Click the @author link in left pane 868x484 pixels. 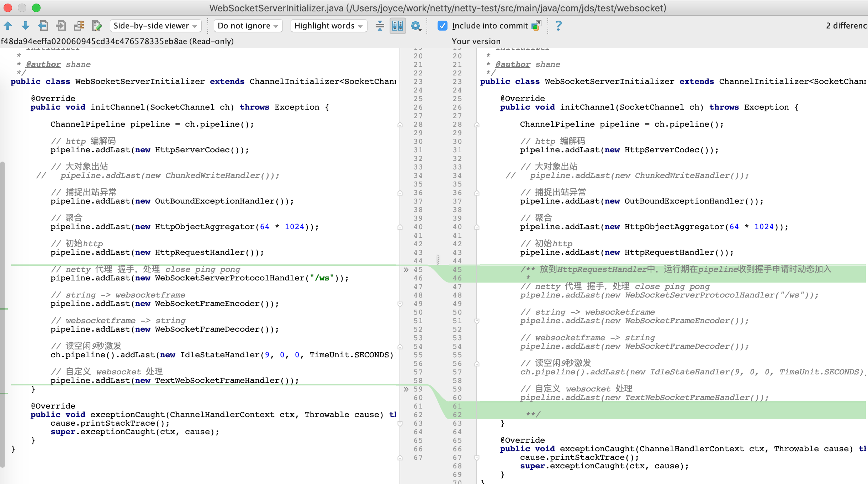point(43,64)
